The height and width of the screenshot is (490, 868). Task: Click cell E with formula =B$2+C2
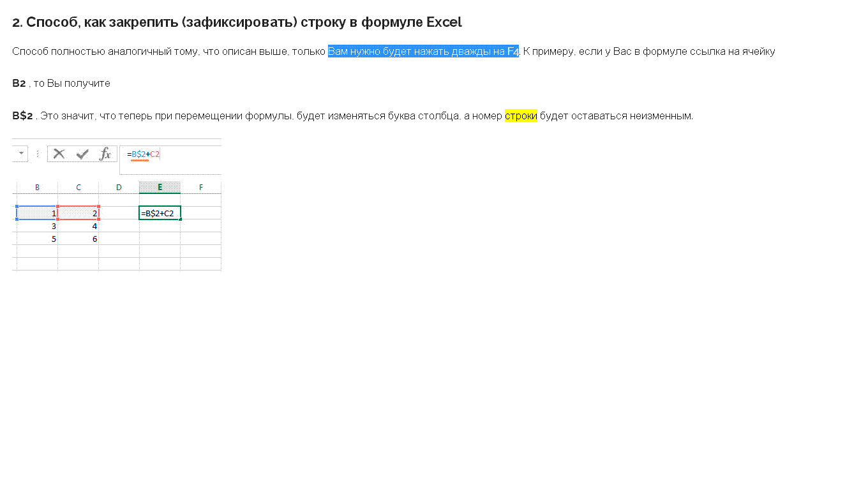tap(160, 213)
